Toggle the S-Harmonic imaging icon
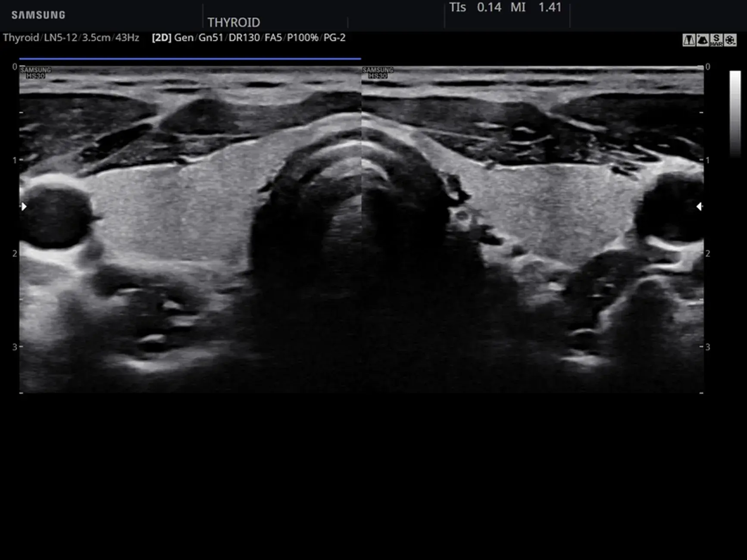The width and height of the screenshot is (747, 560). (716, 40)
